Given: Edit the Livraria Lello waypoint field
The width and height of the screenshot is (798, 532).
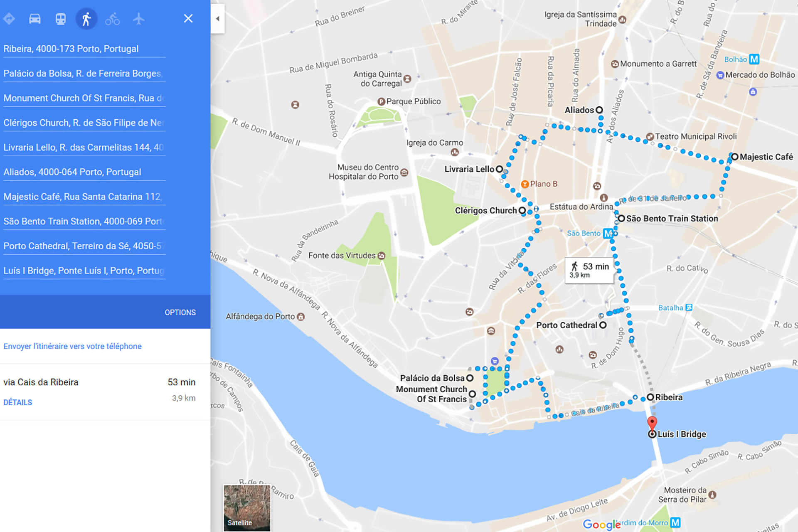Looking at the screenshot, I should tap(84, 148).
